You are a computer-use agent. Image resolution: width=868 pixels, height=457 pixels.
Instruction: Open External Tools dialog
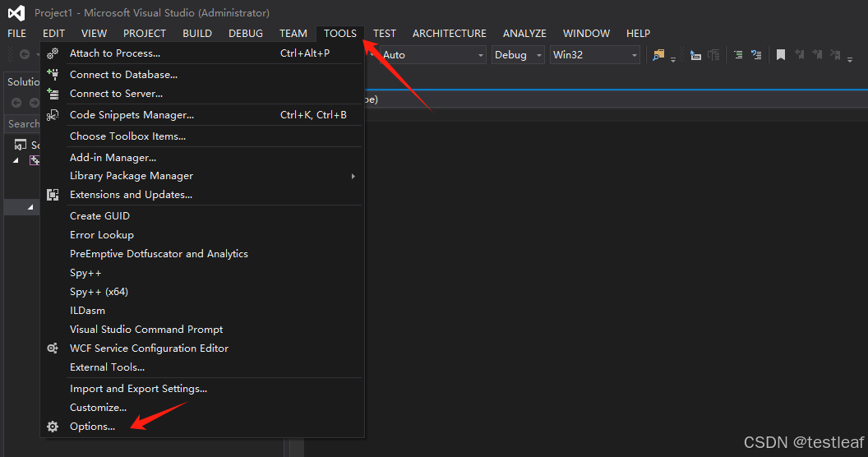pos(202,367)
